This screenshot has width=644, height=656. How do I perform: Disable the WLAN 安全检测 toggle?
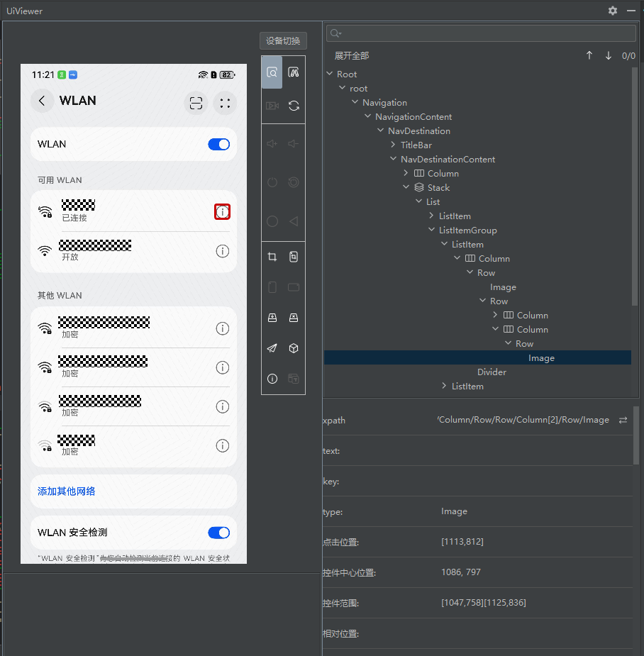pos(218,533)
